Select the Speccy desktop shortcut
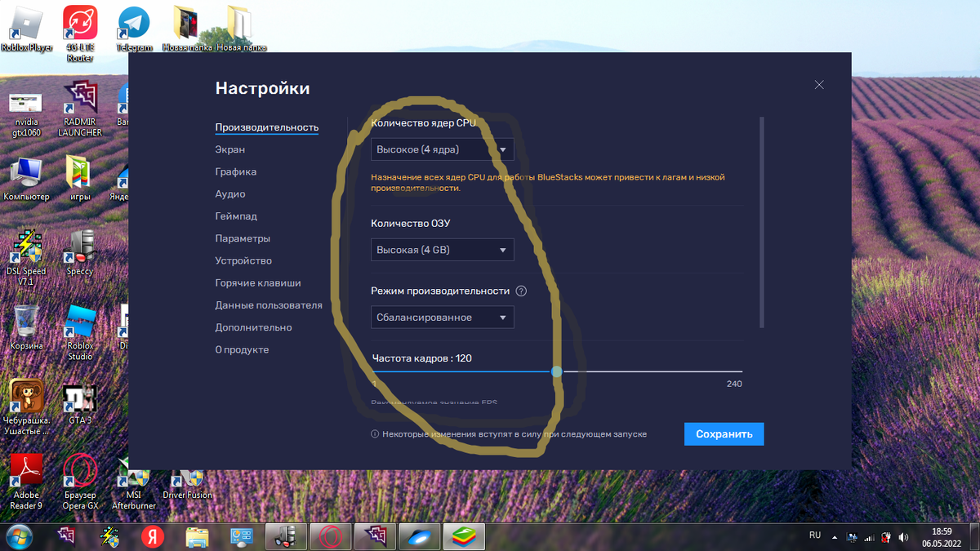Image resolution: width=980 pixels, height=551 pixels. coord(80,252)
